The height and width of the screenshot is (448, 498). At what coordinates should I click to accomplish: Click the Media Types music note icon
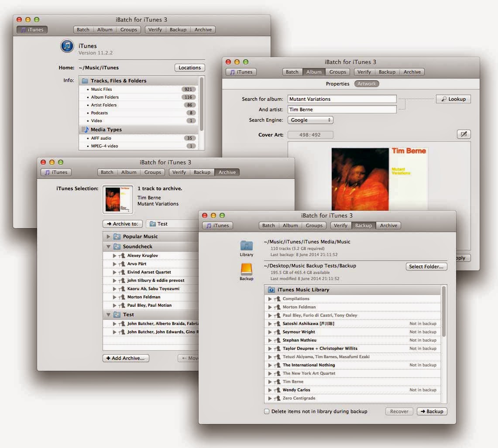click(85, 130)
